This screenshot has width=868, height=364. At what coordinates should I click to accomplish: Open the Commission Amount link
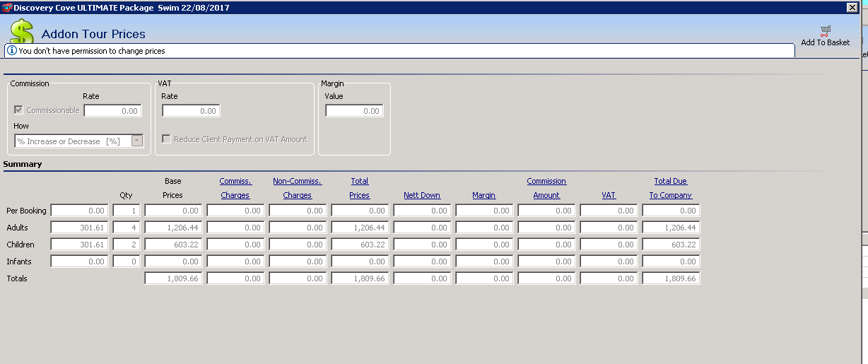546,188
